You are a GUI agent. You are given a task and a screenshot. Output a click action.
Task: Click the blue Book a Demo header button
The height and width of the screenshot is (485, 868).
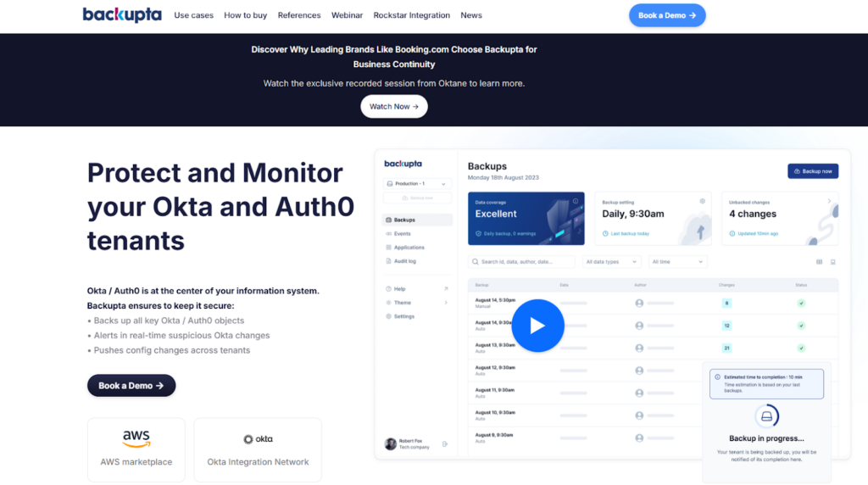(x=666, y=15)
